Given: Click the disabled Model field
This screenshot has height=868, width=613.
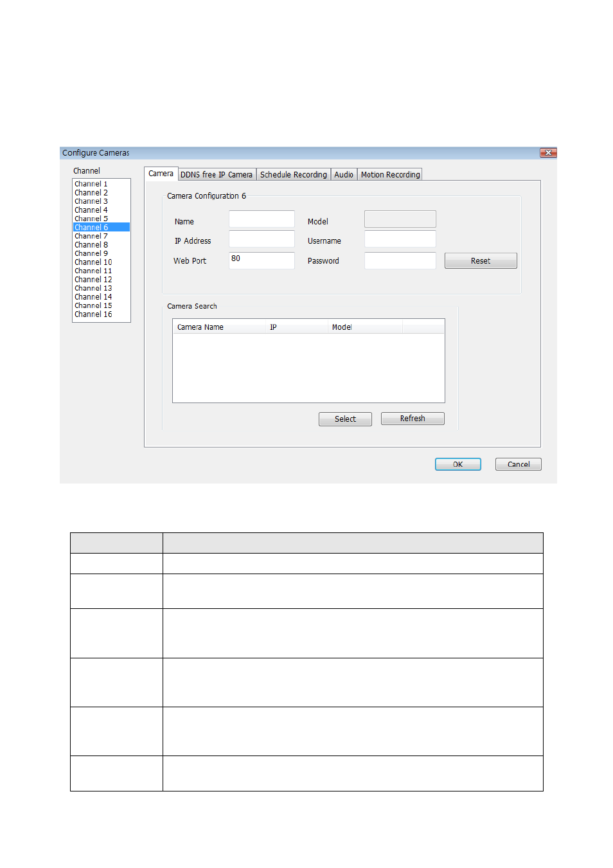Looking at the screenshot, I should coord(400,219).
